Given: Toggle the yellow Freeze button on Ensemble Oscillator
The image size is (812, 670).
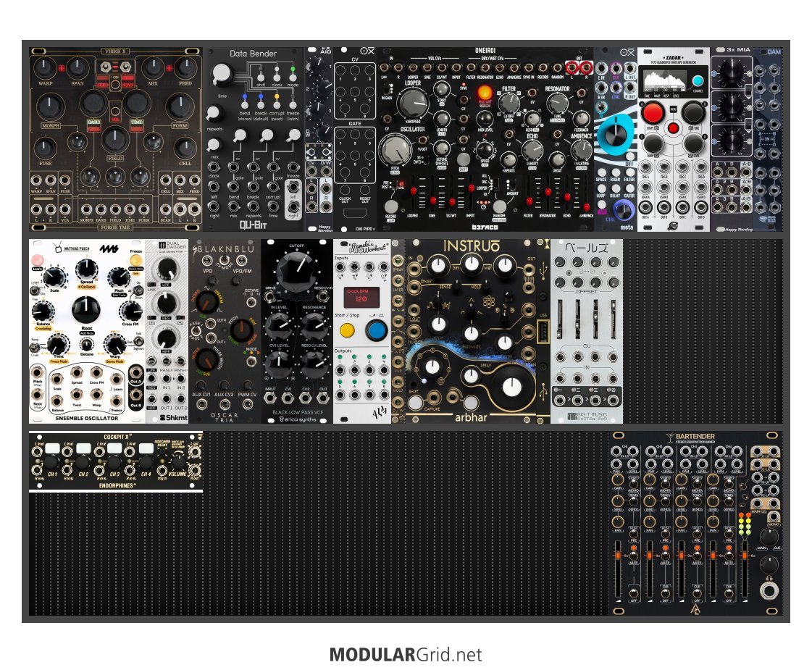Looking at the screenshot, I should pyautogui.click(x=136, y=259).
